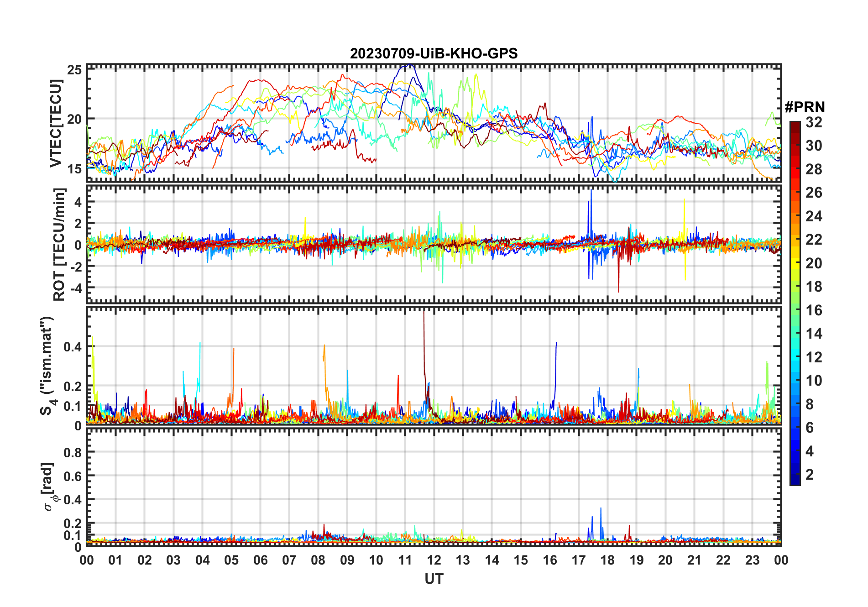Select the UT axis hour label 15
Image resolution: width=868 pixels, height=607 pixels.
click(521, 560)
